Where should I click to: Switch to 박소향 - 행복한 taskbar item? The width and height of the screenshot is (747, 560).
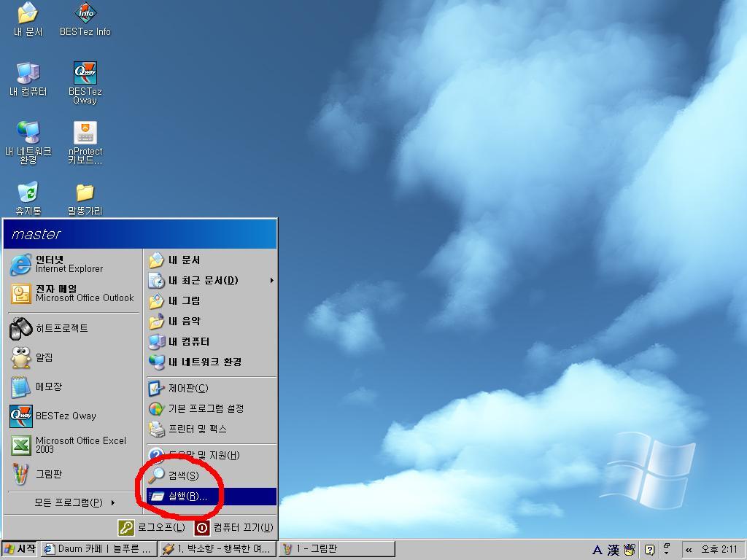point(217,549)
